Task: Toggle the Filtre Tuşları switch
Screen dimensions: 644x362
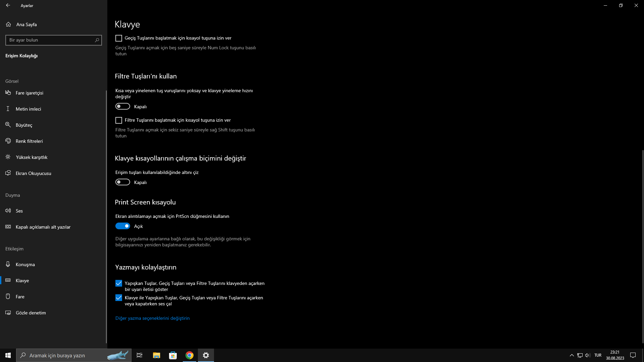Action: (123, 107)
